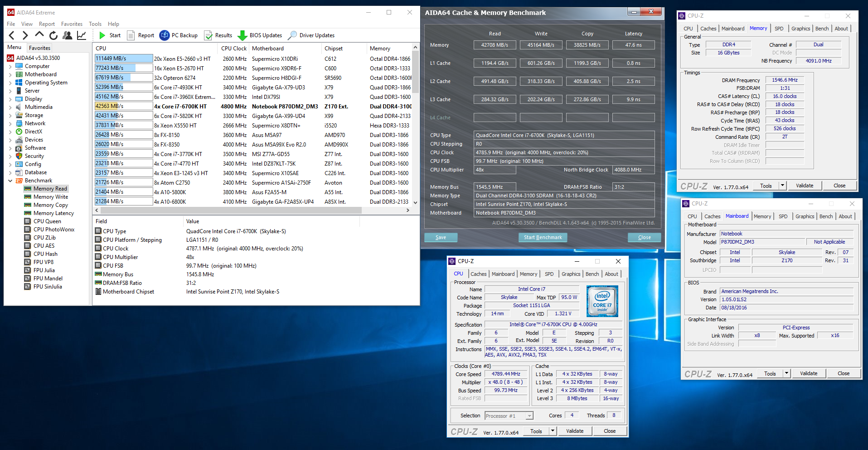Click the 77243 MB/s result bar

[123, 68]
